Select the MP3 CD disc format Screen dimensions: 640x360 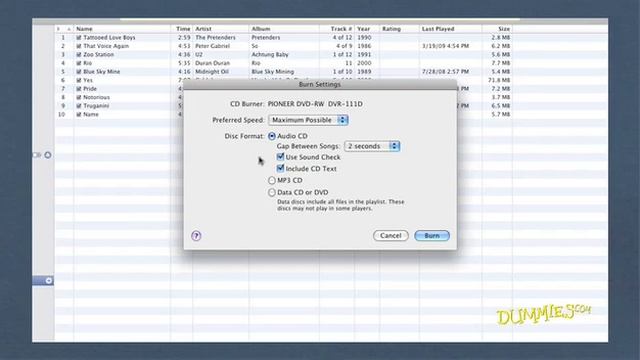[272, 180]
